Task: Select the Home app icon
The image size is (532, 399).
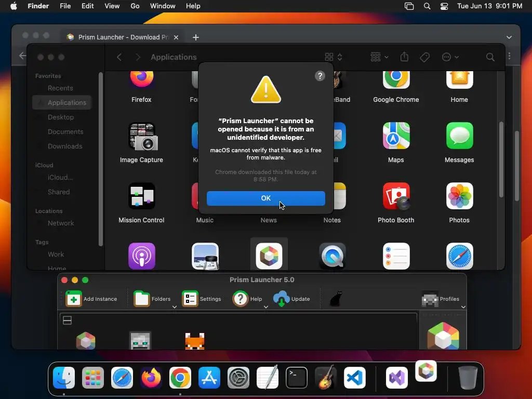Action: pos(459,78)
